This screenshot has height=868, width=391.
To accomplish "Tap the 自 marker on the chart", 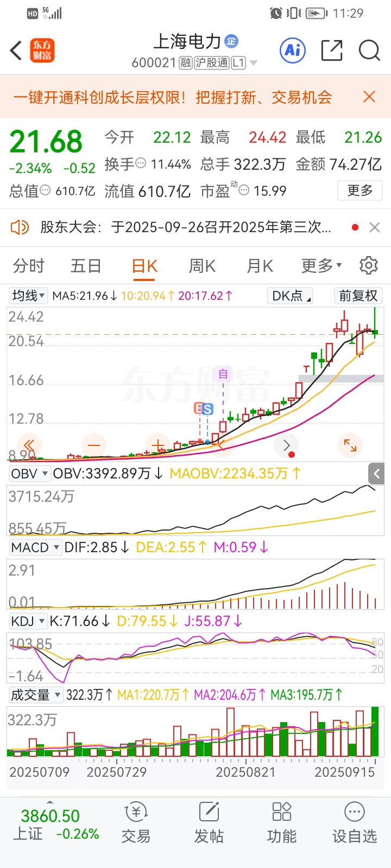I will click(223, 374).
